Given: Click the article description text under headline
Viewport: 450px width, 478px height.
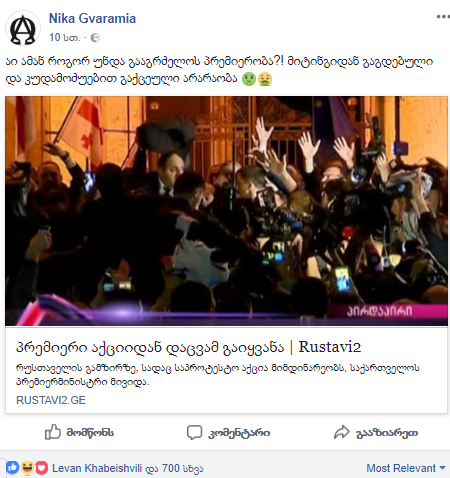Looking at the screenshot, I should 218,375.
